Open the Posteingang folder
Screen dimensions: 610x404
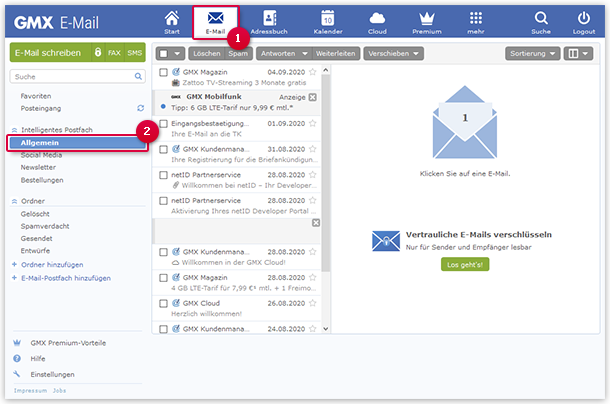(x=41, y=108)
